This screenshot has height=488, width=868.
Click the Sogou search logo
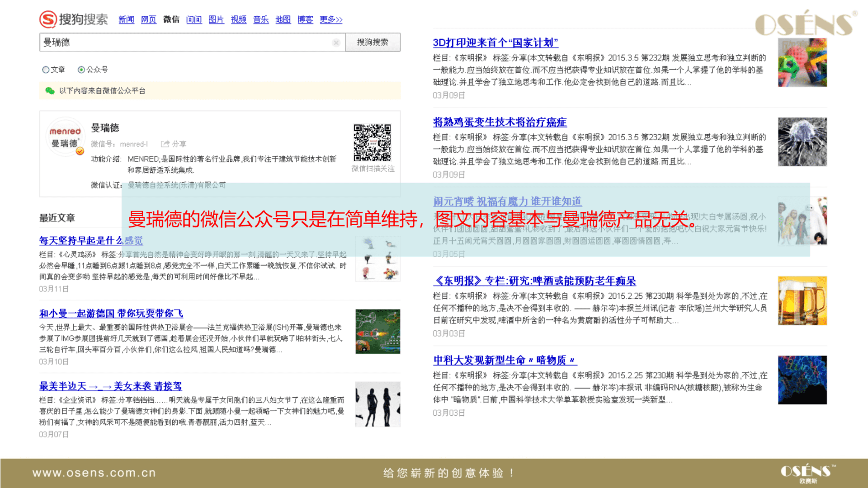pyautogui.click(x=74, y=19)
